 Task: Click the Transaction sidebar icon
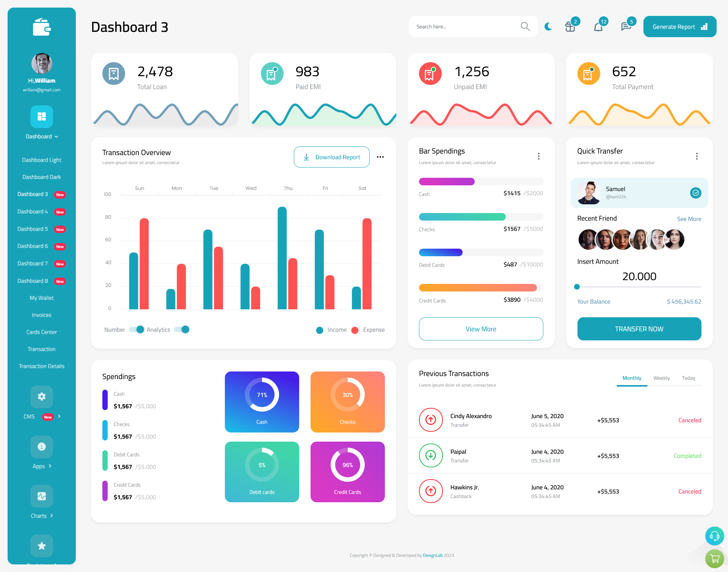click(41, 349)
